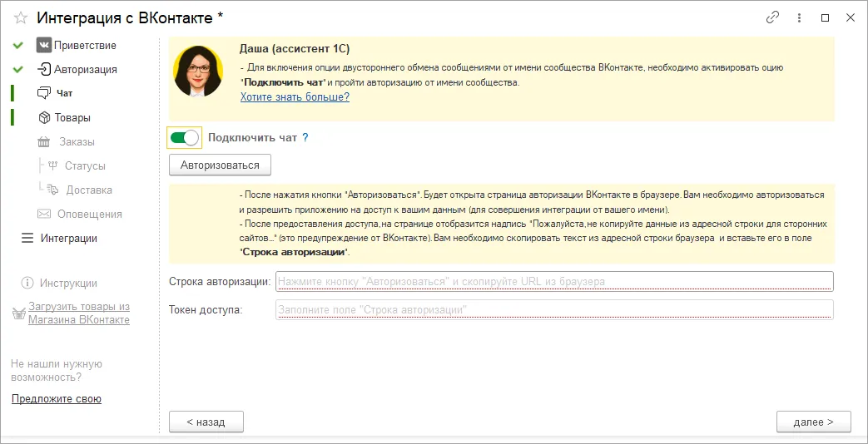
Task: Click the chat bubbles icon next to Чат
Action: (x=44, y=93)
